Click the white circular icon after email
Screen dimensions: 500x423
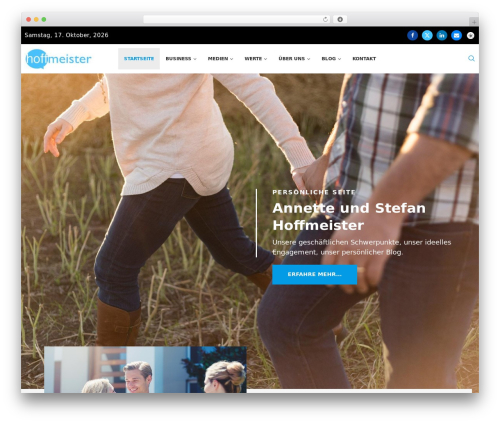(470, 35)
